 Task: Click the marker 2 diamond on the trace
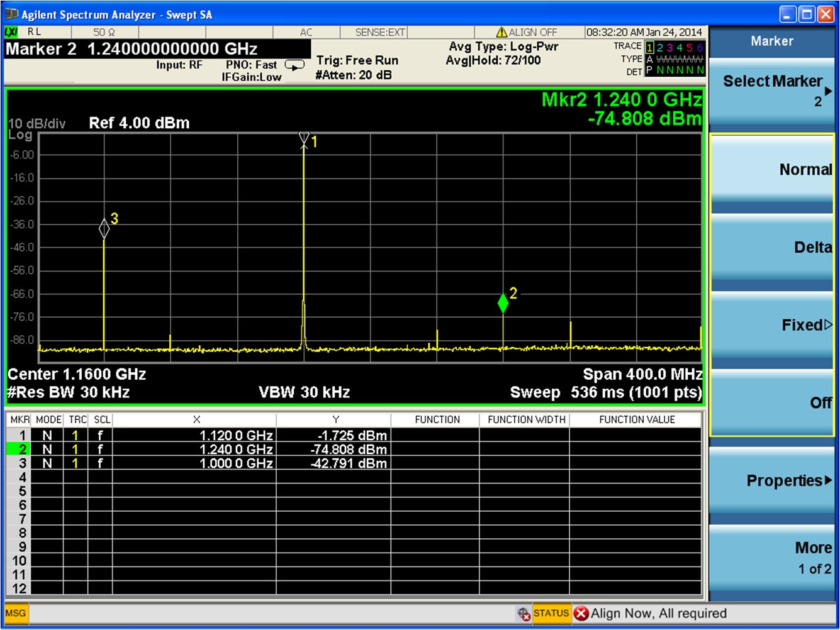tap(503, 304)
